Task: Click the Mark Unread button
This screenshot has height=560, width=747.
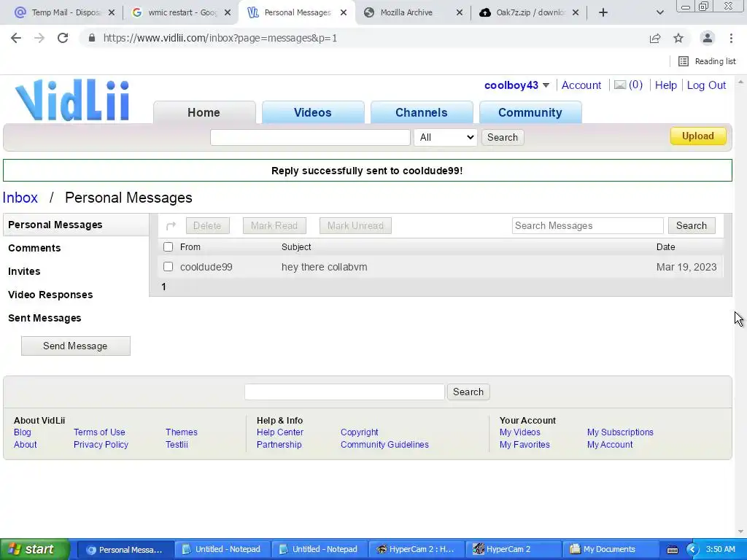Action: coord(355,226)
